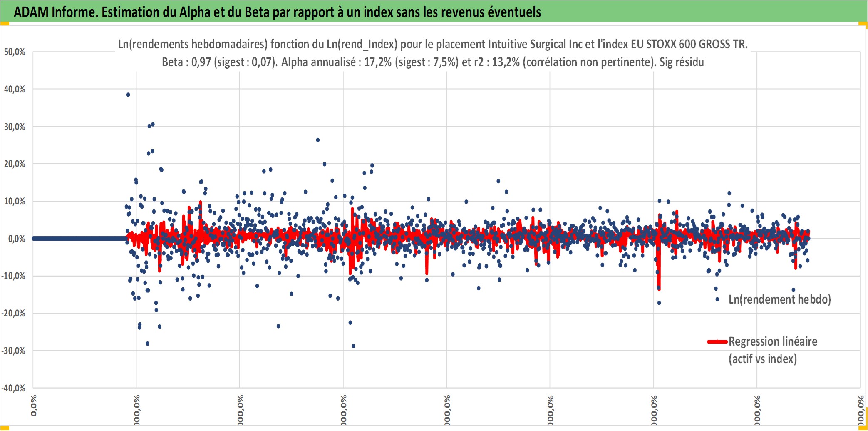The width and height of the screenshot is (868, 431).
Task: Select the 10,0% y-axis label
Action: coord(15,202)
